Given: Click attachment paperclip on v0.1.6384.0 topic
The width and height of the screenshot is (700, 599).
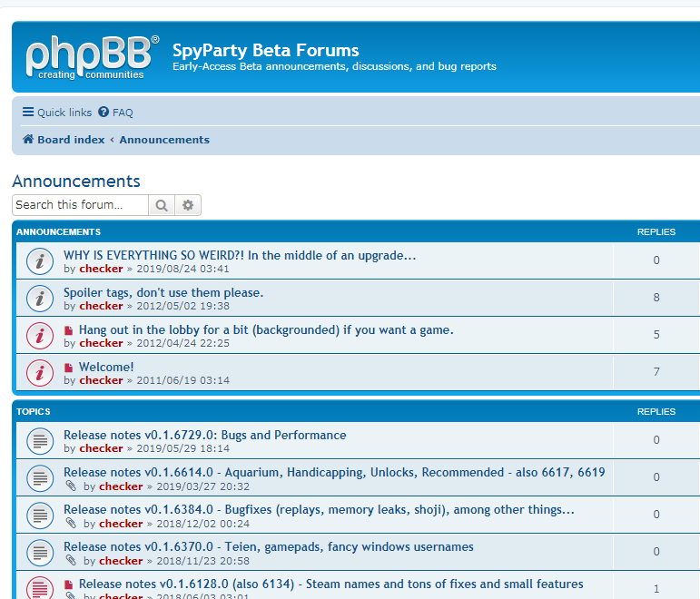Looking at the screenshot, I should click(x=71, y=523).
